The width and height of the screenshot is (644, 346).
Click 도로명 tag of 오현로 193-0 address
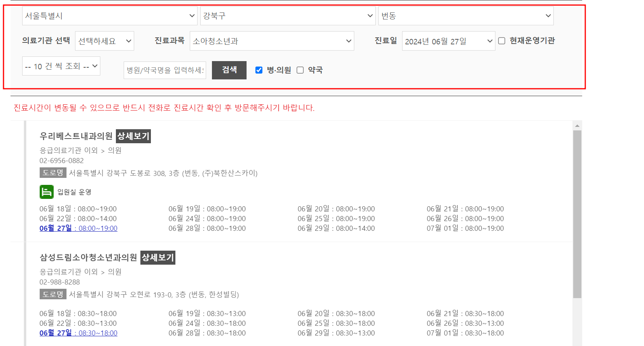tap(53, 294)
